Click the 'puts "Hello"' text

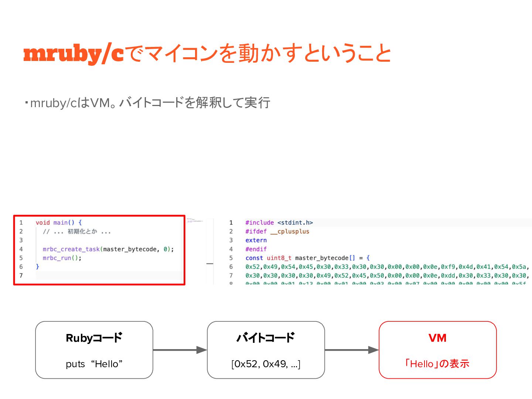[94, 364]
